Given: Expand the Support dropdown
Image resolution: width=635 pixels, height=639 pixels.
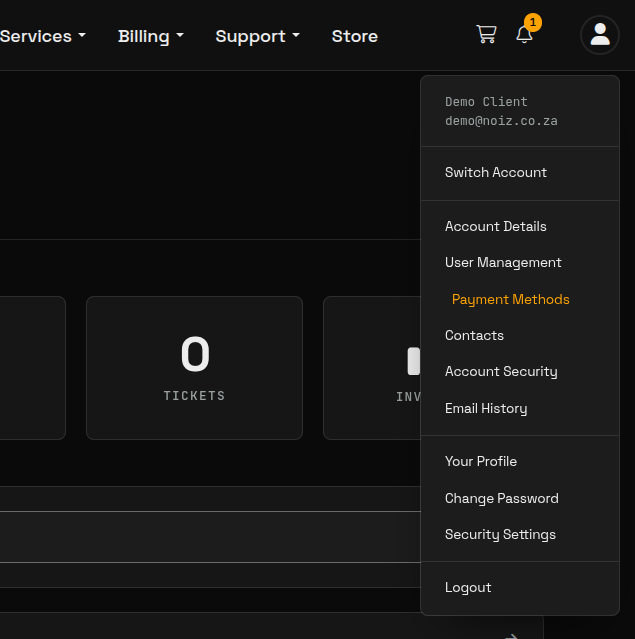Looking at the screenshot, I should click(258, 36).
